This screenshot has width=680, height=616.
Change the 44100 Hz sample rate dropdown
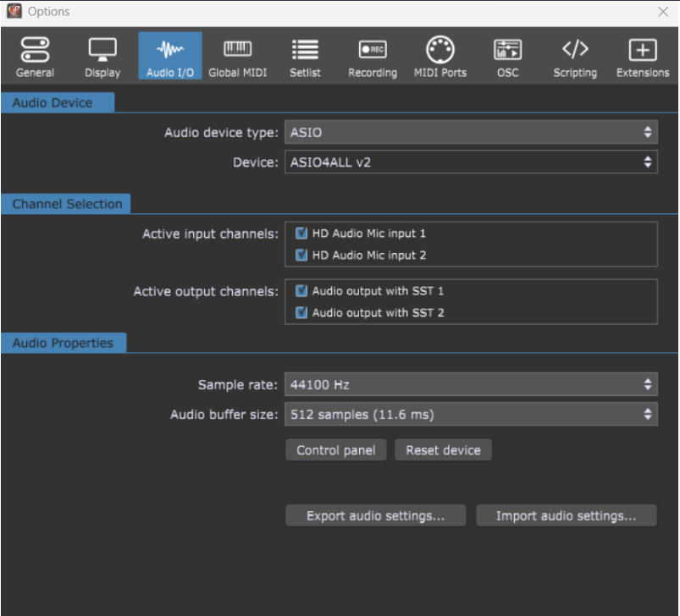click(x=471, y=385)
